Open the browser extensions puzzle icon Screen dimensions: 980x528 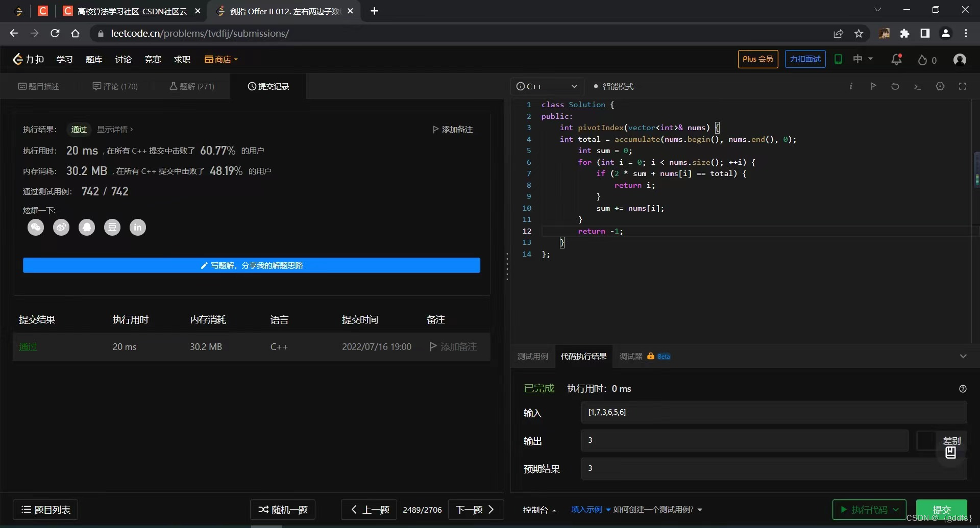click(904, 34)
